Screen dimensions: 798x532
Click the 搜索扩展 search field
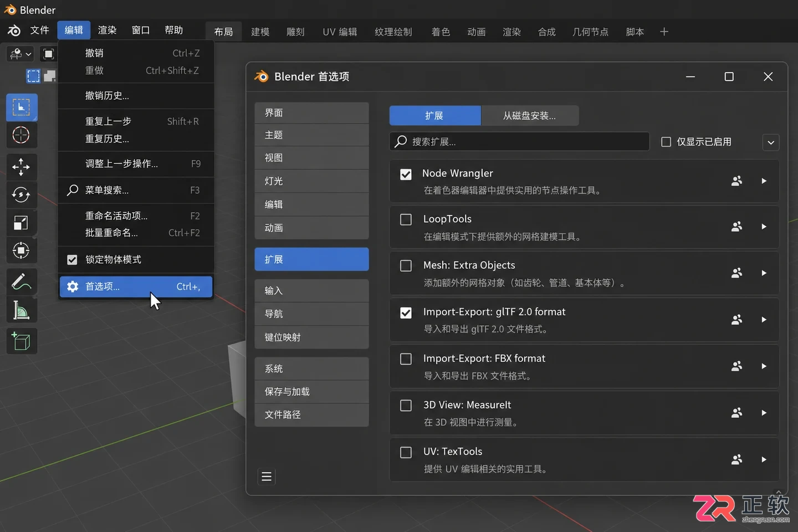pyautogui.click(x=519, y=142)
